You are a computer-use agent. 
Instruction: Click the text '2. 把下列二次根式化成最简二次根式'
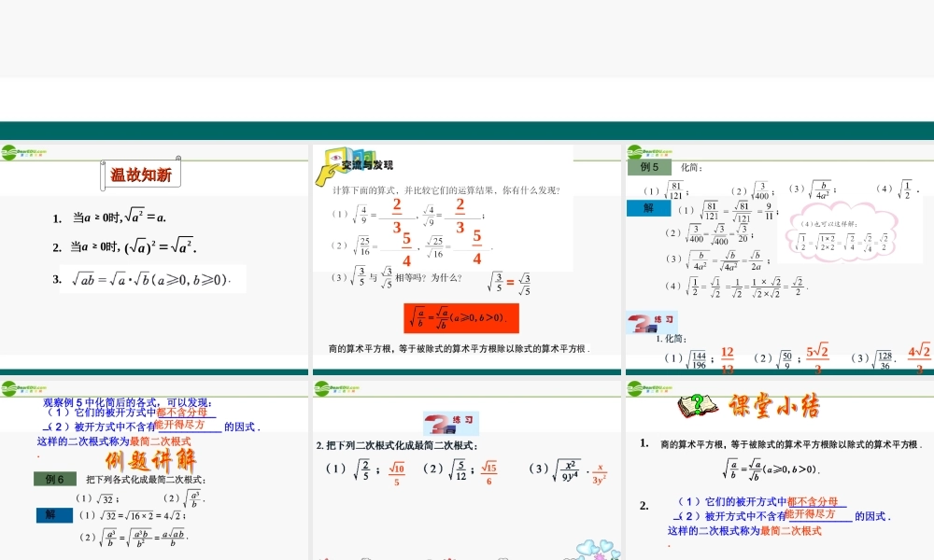pyautogui.click(x=397, y=445)
